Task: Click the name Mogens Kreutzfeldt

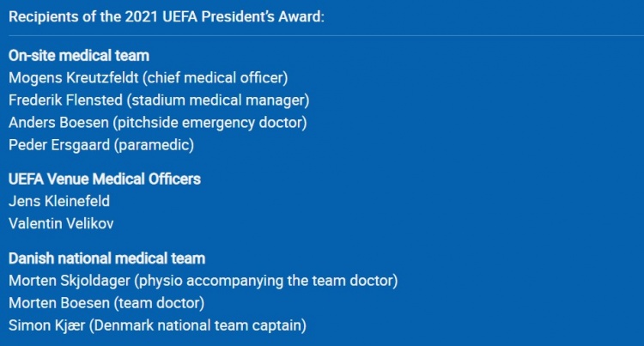Action: (x=74, y=78)
